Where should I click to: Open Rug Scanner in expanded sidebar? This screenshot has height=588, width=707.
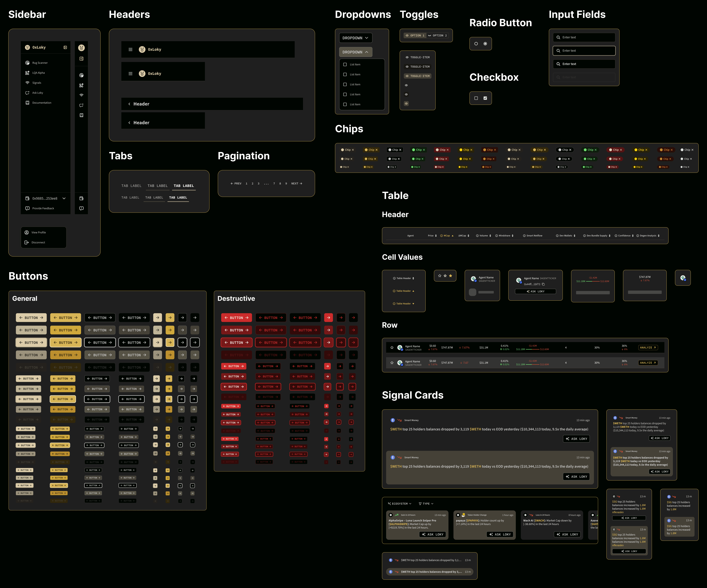point(40,63)
